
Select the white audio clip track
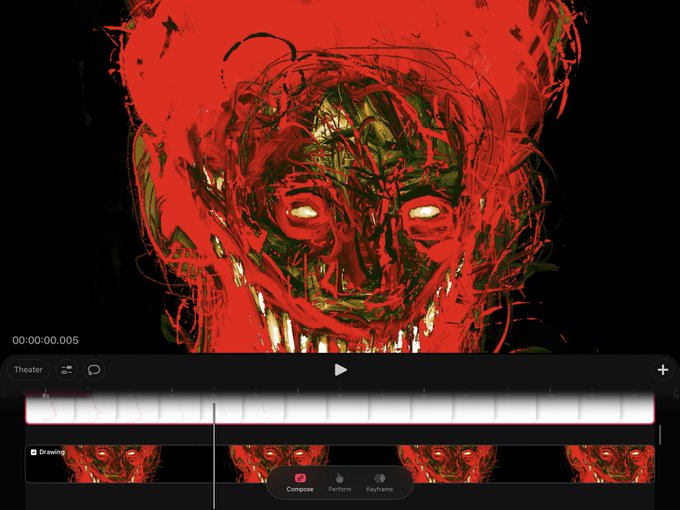(340, 408)
